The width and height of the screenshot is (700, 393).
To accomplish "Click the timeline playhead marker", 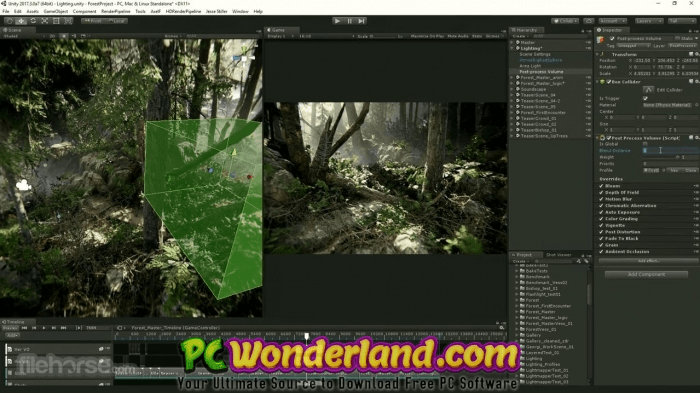I will (307, 335).
